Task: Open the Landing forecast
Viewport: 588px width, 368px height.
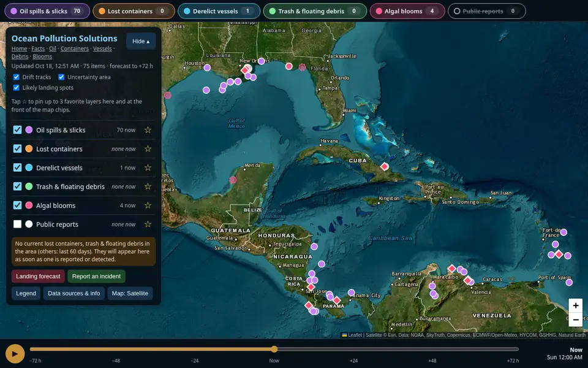Action: pos(38,277)
